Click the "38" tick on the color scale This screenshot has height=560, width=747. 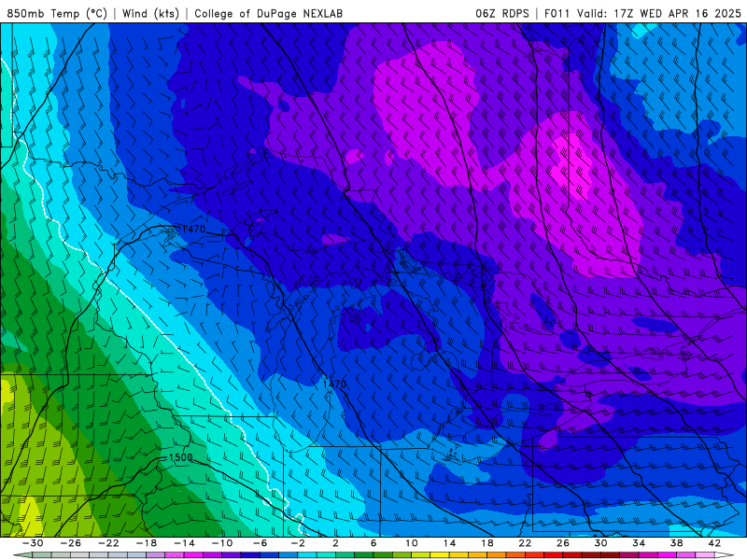click(676, 543)
